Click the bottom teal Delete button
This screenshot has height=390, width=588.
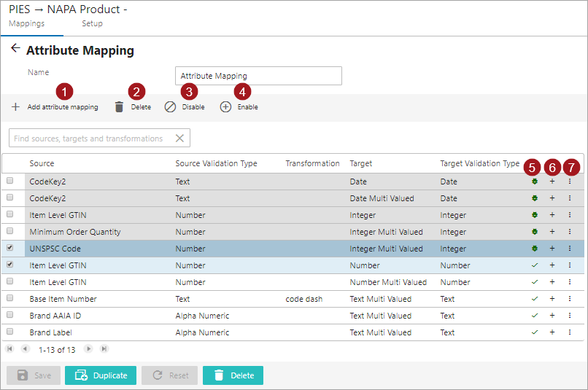[233, 375]
